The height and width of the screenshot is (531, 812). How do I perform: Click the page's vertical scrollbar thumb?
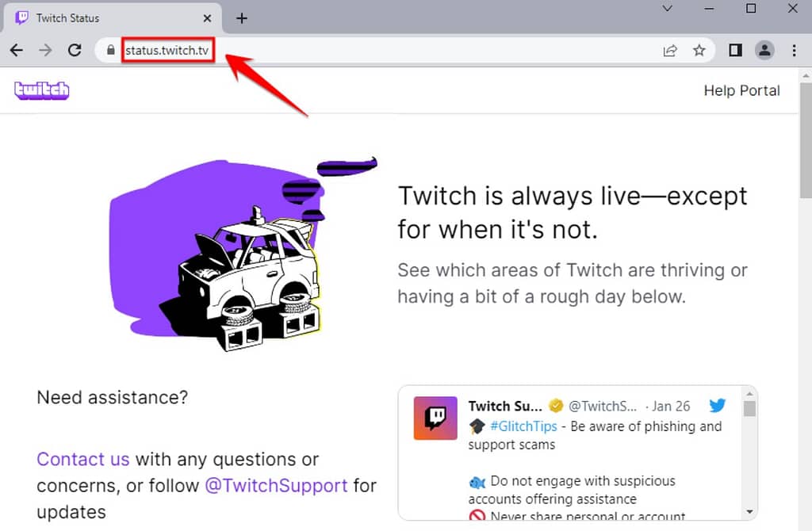tap(806, 139)
